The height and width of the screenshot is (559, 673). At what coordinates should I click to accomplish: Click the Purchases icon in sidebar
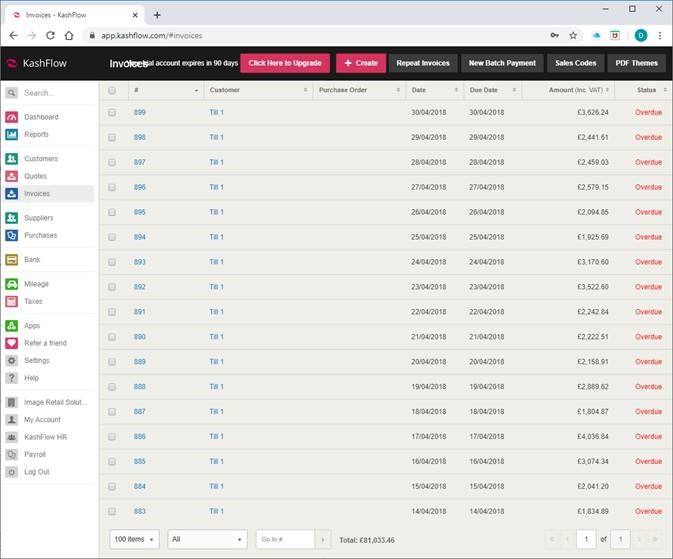pos(12,236)
